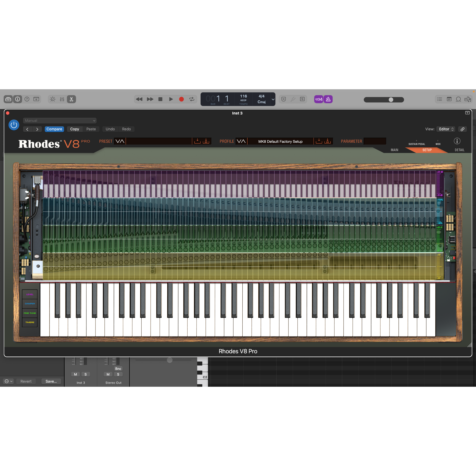
Task: Click the Record button in transport
Action: (181, 99)
